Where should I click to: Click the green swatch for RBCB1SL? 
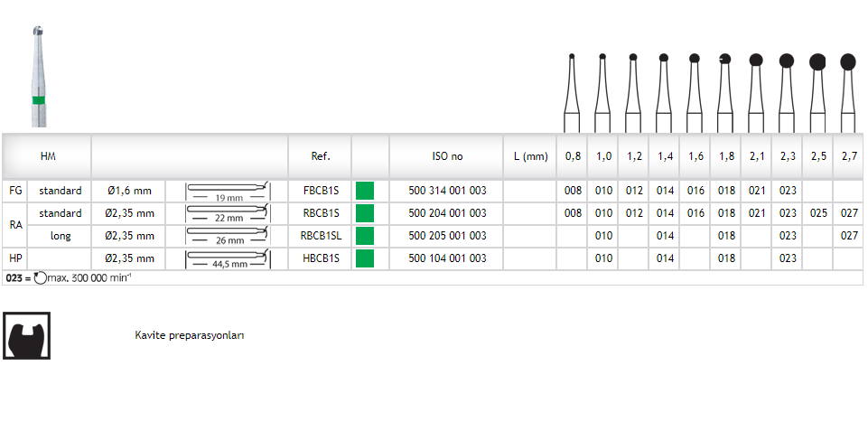365,236
